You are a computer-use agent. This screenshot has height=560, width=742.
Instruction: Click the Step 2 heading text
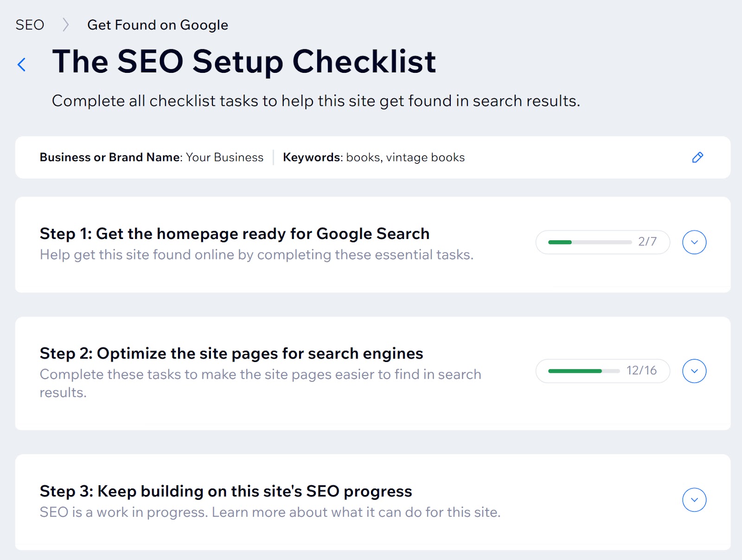pos(231,353)
